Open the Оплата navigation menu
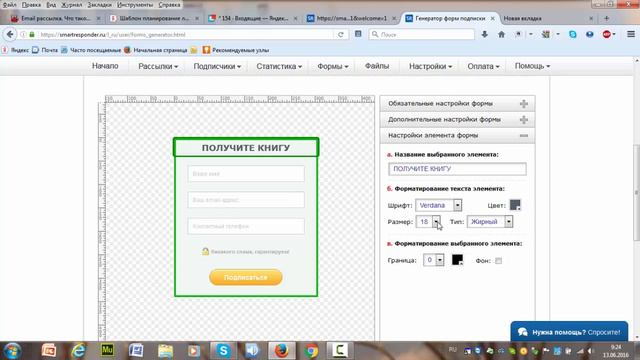This screenshot has height=360, width=640. click(483, 66)
